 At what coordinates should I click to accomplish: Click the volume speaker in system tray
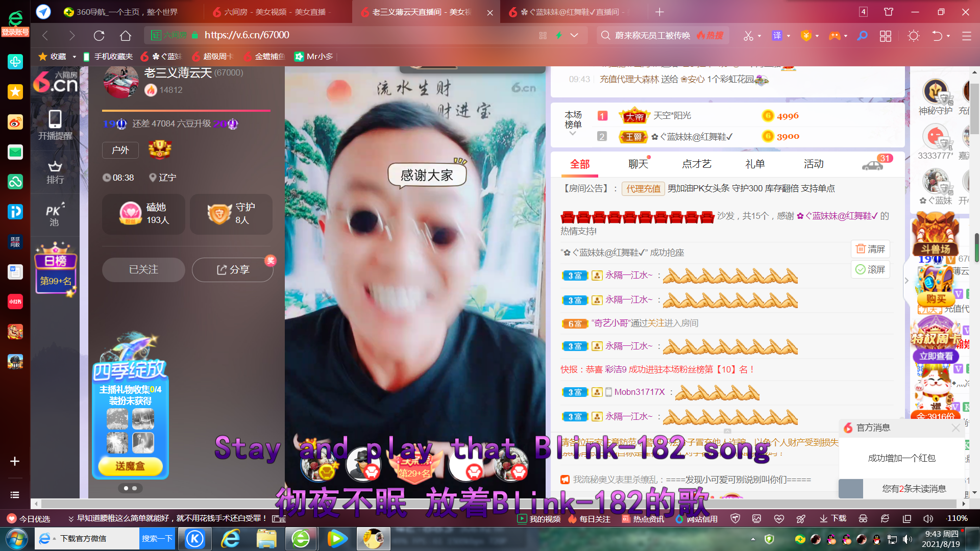907,539
